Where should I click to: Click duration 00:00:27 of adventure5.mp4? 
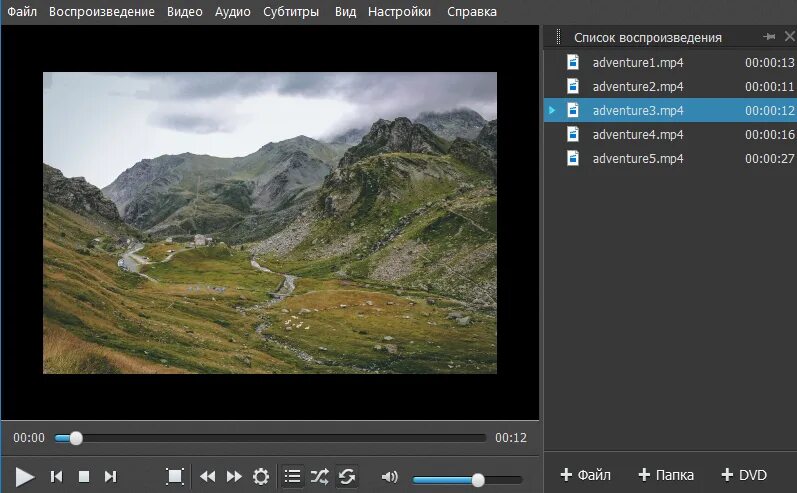tap(770, 158)
